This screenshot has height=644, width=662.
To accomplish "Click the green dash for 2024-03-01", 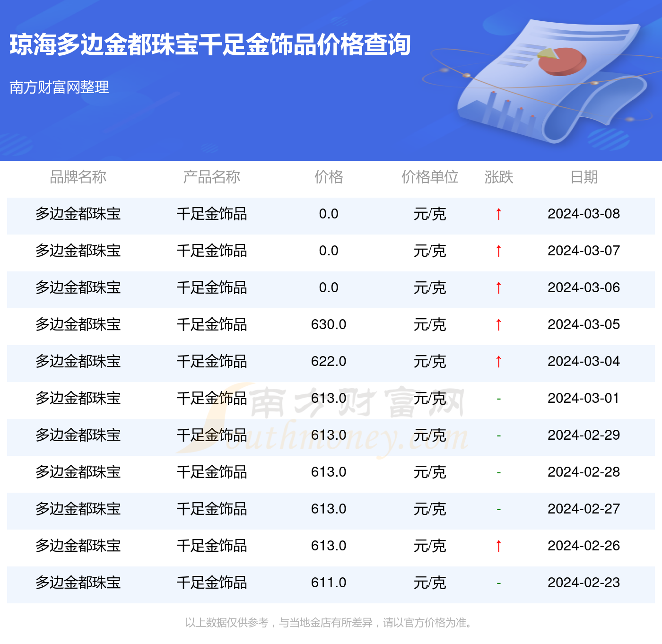I will [x=499, y=399].
